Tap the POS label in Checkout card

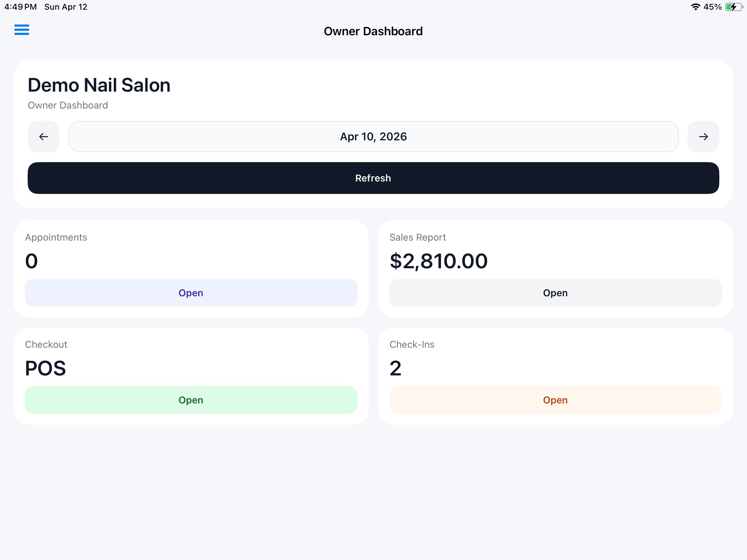pyautogui.click(x=45, y=368)
